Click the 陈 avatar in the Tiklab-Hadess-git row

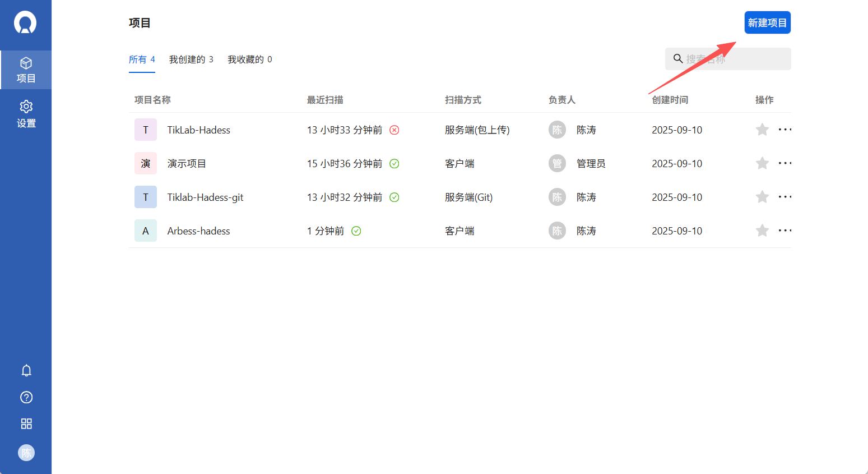[x=557, y=197]
